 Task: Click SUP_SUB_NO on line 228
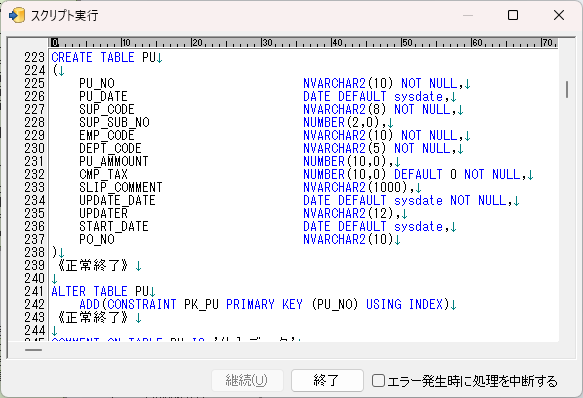coord(114,122)
